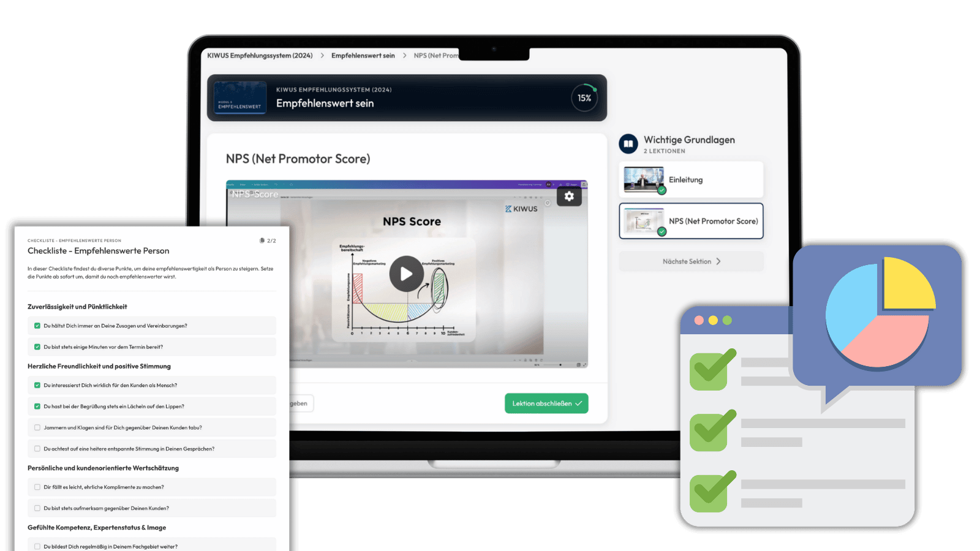
Task: Click the 'NPS (Net Prom' breadcrumb item
Action: [436, 56]
